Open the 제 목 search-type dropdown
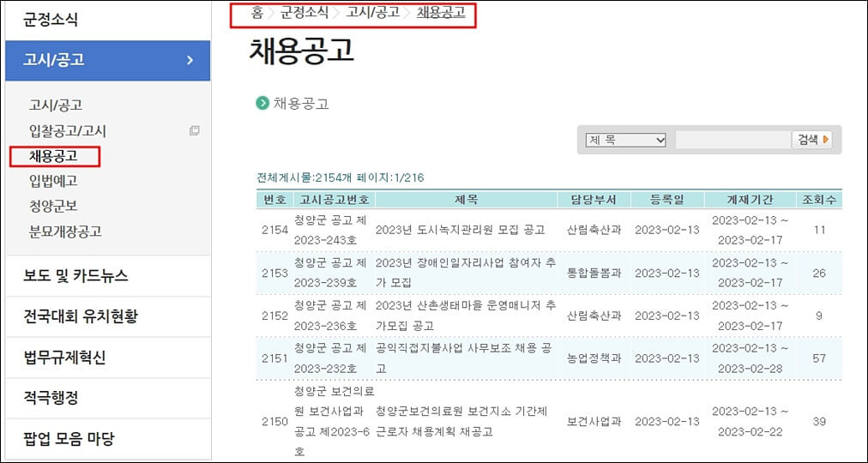This screenshot has height=463, width=868. coord(625,140)
